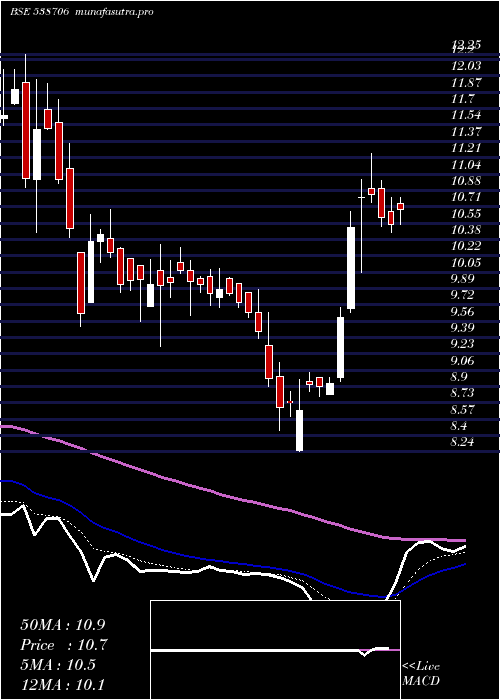Click the <<Live MACD label
Viewport: 500px width, 700px height.
click(421, 673)
